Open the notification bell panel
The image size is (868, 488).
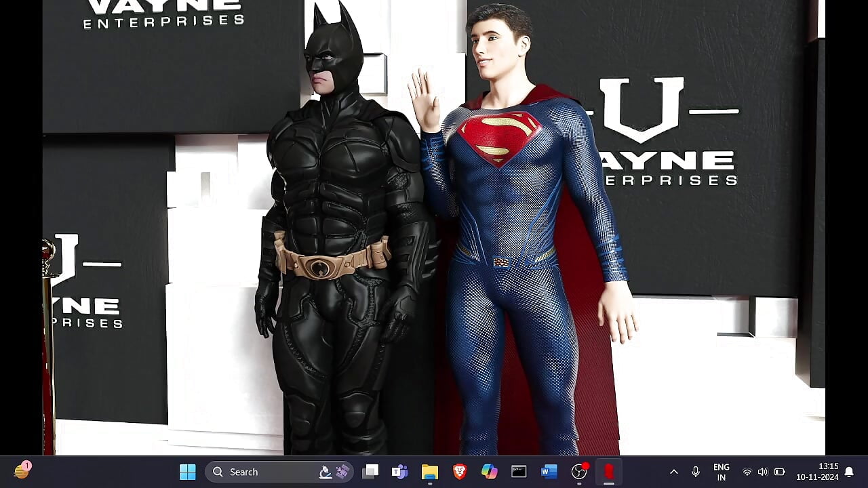coord(848,472)
